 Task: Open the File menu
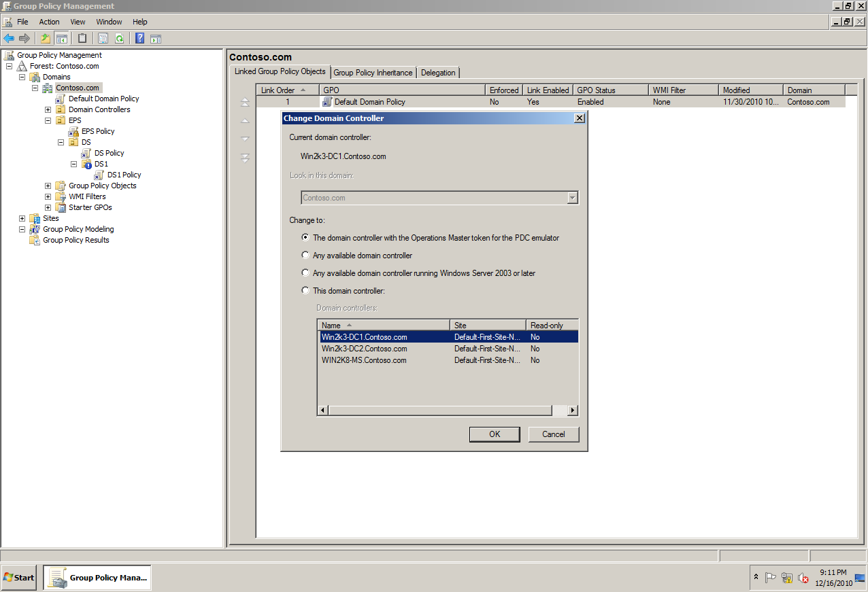pyautogui.click(x=22, y=22)
